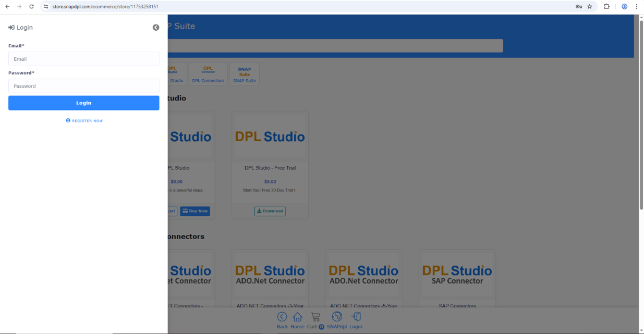
Task: Download DPL Studio Free Trial
Action: (270, 211)
